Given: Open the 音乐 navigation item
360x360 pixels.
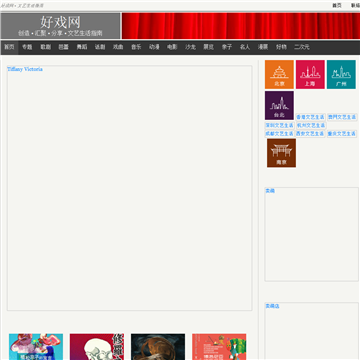Looking at the screenshot, I should click(x=136, y=47).
